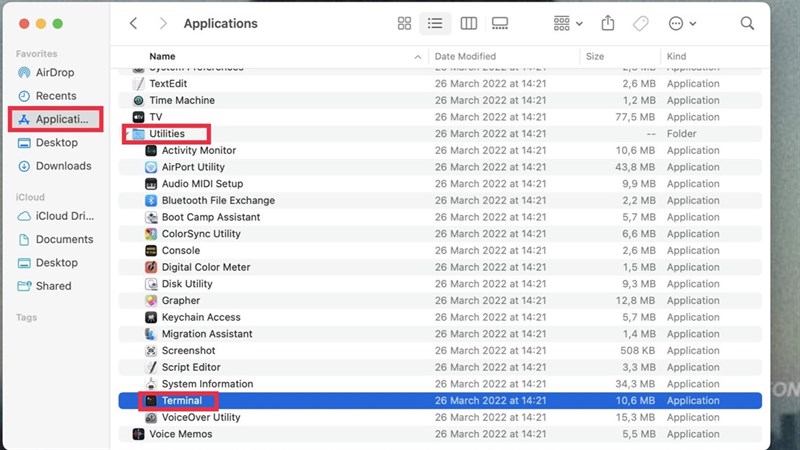Click the Share toolbar icon
This screenshot has height=450, width=800.
pyautogui.click(x=608, y=23)
